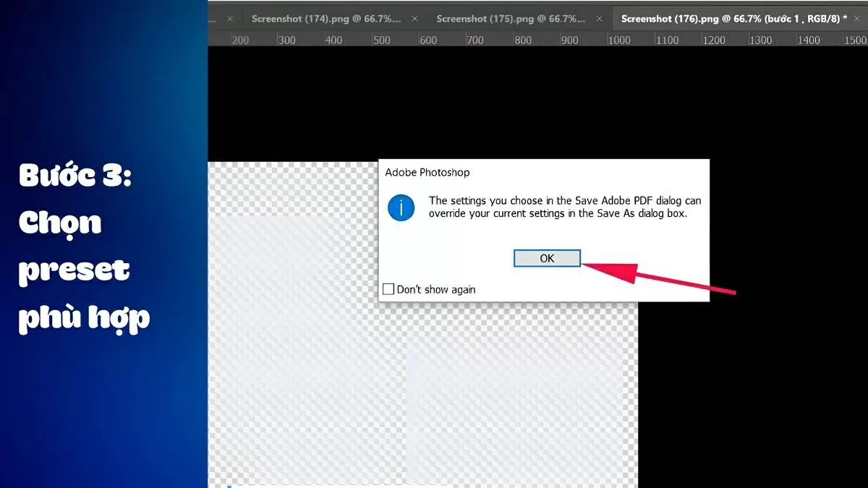
Task: Click the blue info icon in dialog
Action: tap(401, 208)
